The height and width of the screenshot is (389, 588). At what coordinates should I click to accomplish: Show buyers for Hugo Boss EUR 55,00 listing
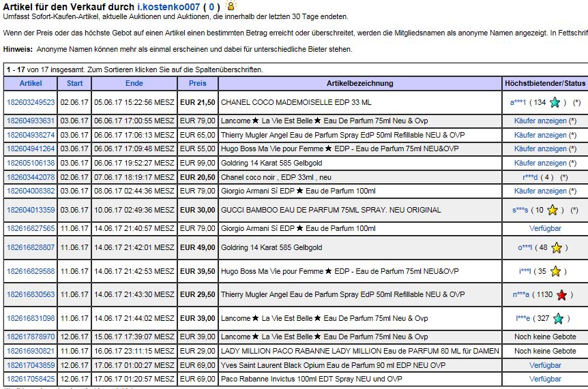(x=540, y=149)
